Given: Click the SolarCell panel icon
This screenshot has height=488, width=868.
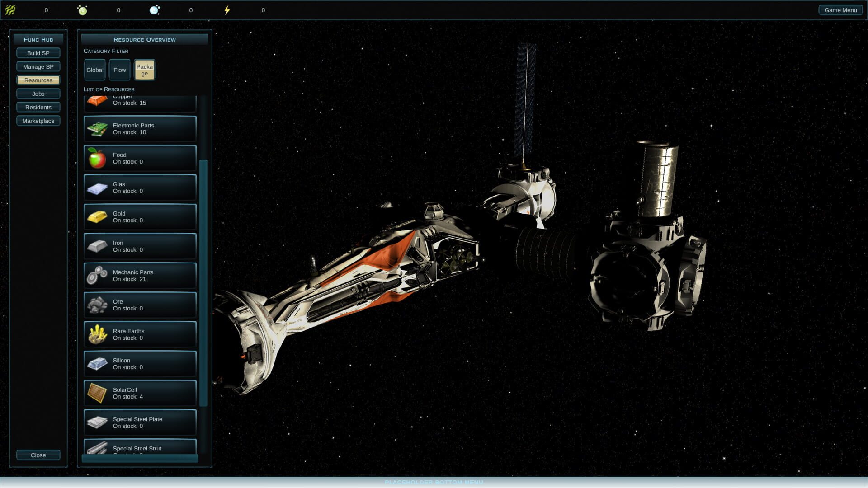Looking at the screenshot, I should (x=97, y=393).
